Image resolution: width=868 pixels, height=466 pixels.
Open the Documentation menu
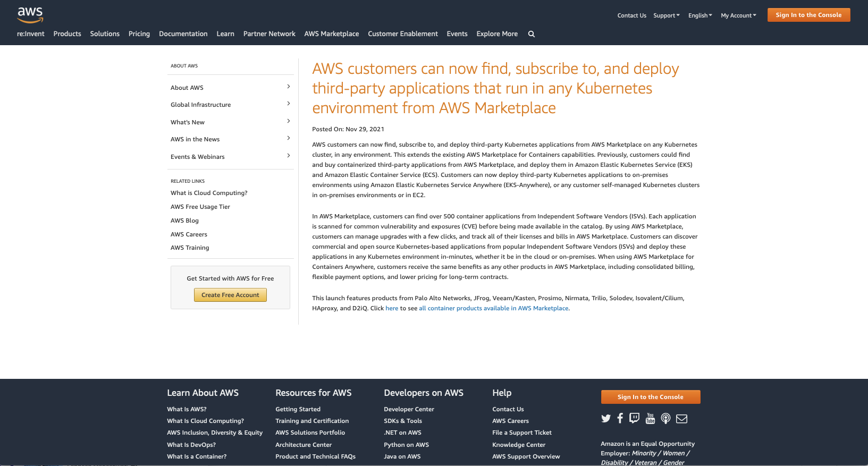pyautogui.click(x=183, y=34)
